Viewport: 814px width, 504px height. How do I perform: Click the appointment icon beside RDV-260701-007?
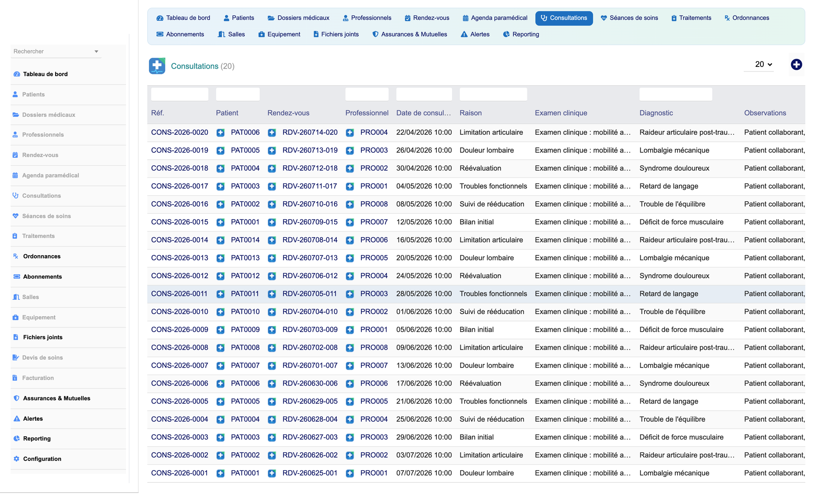click(272, 366)
